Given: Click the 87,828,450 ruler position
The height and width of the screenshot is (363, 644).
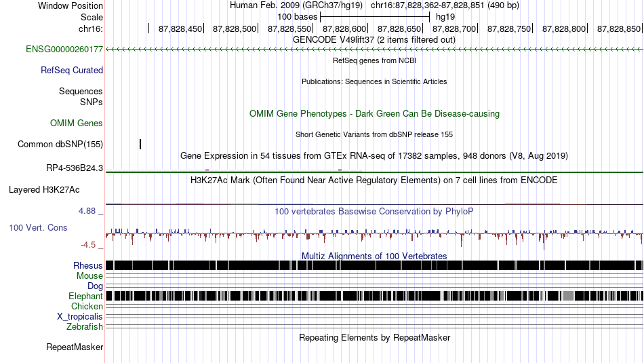Looking at the screenshot, I should point(180,28).
